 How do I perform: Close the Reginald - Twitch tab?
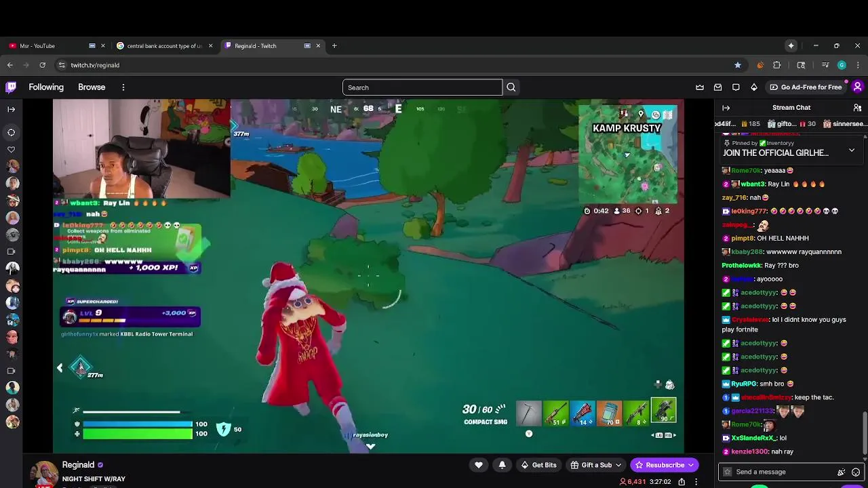(318, 45)
